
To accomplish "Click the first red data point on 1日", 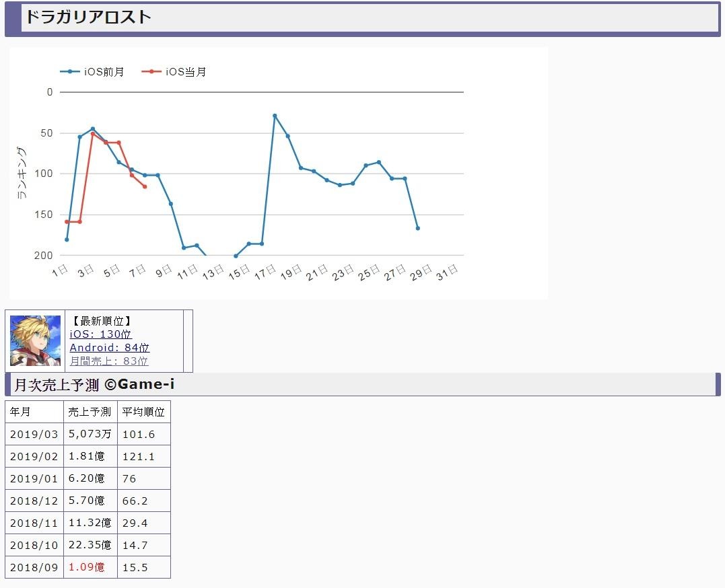I will point(67,221).
